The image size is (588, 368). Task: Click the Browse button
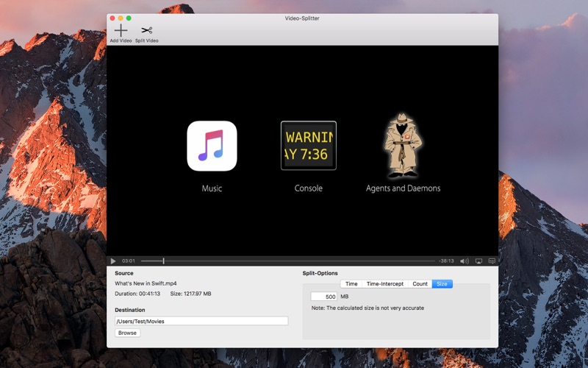coord(127,333)
